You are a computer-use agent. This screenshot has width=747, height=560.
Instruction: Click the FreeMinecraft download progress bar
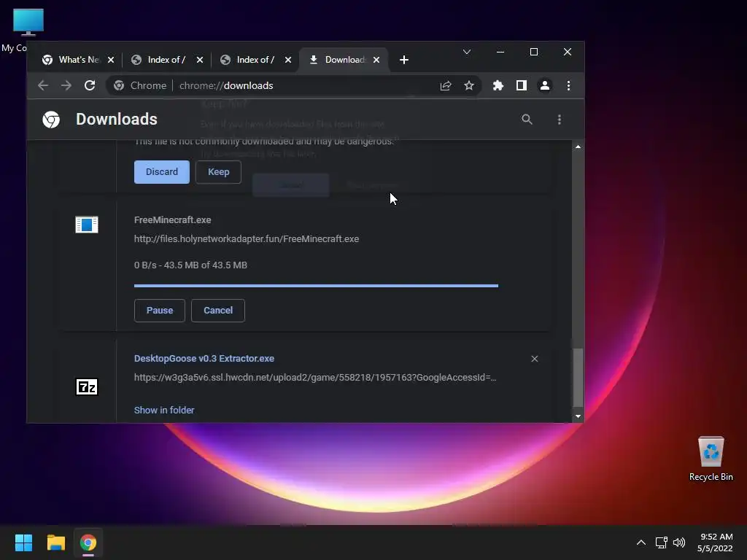[317, 286]
